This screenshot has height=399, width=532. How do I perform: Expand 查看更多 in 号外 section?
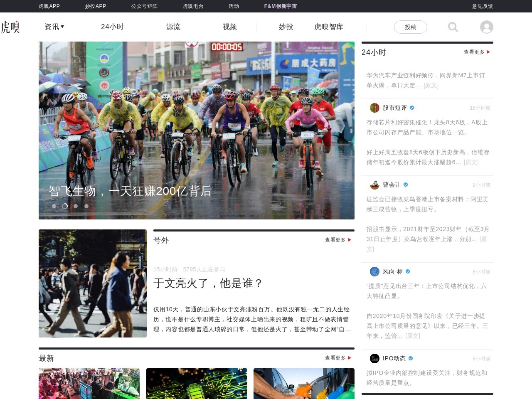coord(337,240)
